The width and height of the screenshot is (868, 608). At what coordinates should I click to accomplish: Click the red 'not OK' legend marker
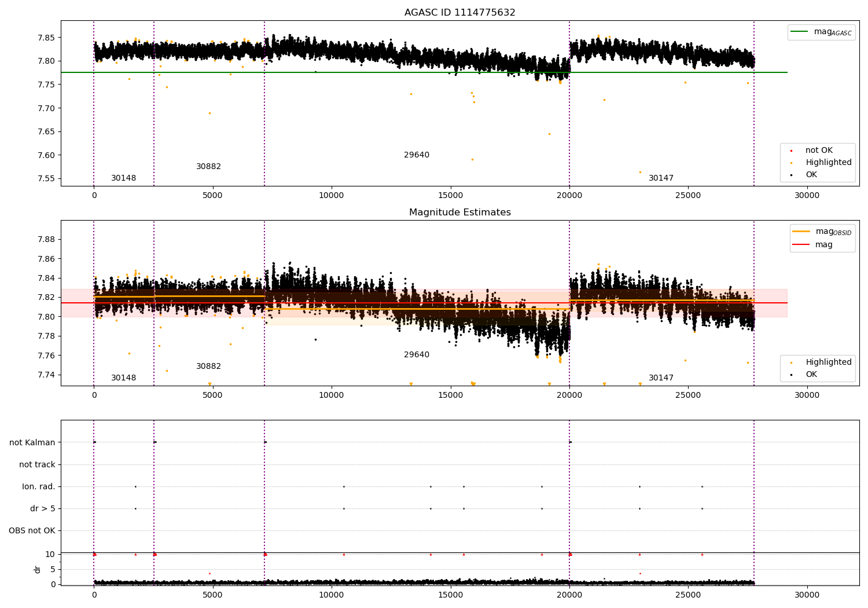click(x=791, y=151)
